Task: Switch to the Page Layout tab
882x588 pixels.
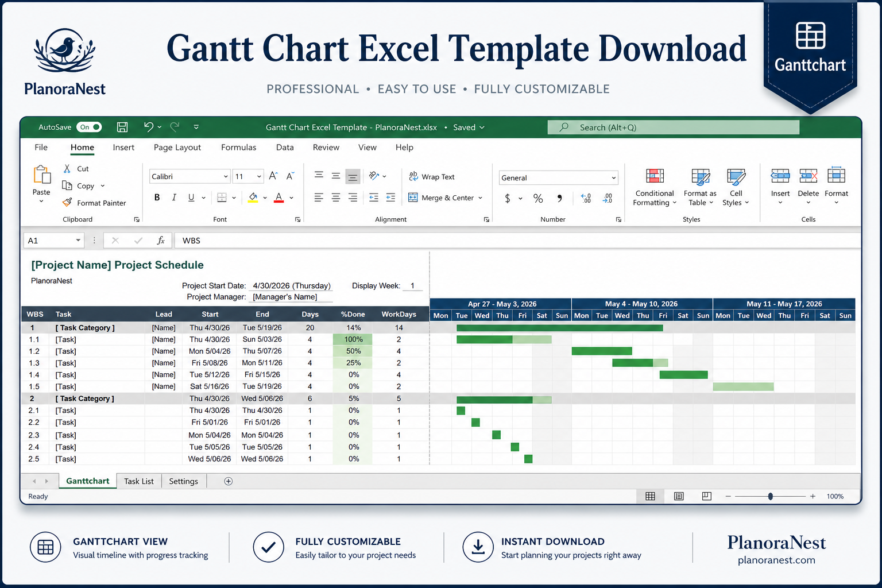Action: 177,147
